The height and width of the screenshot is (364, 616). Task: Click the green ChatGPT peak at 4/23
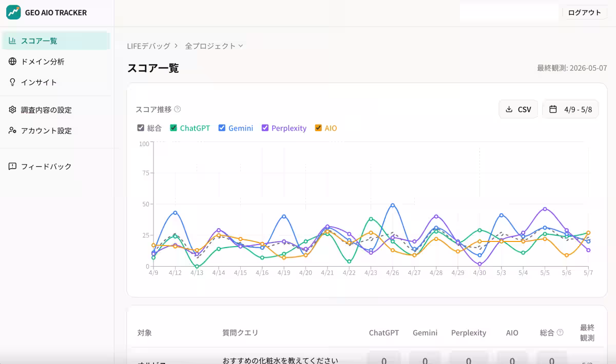click(371, 219)
